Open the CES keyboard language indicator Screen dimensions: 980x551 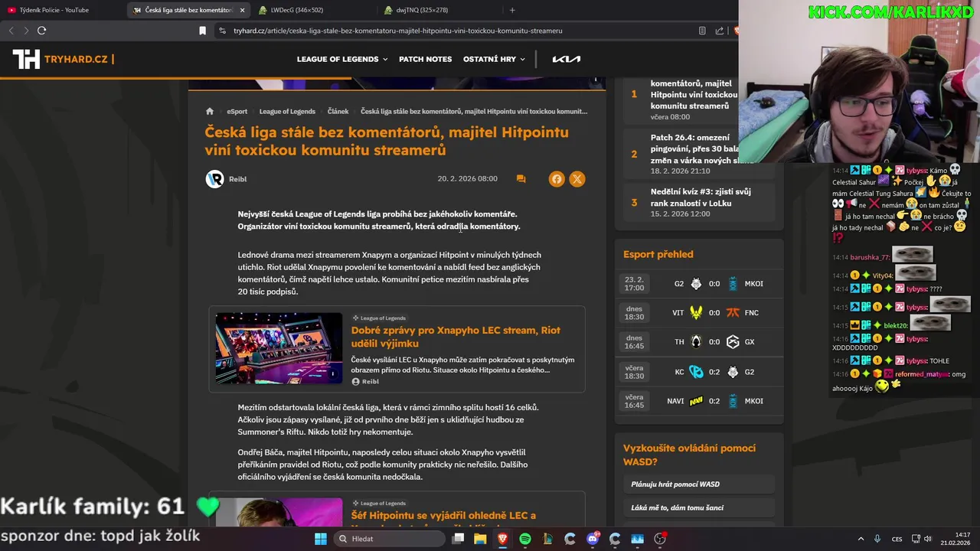897,539
